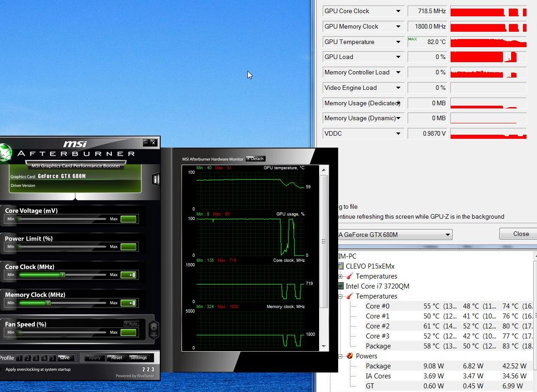Click the 0.9870 V VDDC value
Screen dimensions: 537x392
[428, 133]
